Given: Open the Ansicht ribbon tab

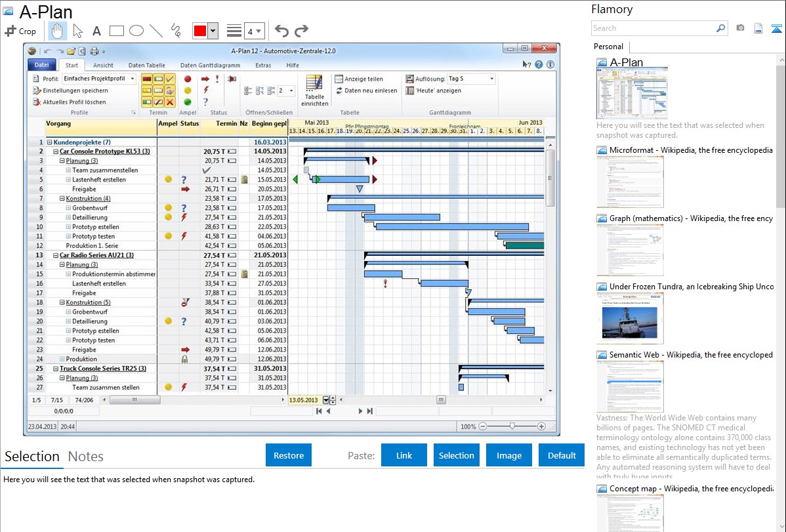Looking at the screenshot, I should click(103, 65).
